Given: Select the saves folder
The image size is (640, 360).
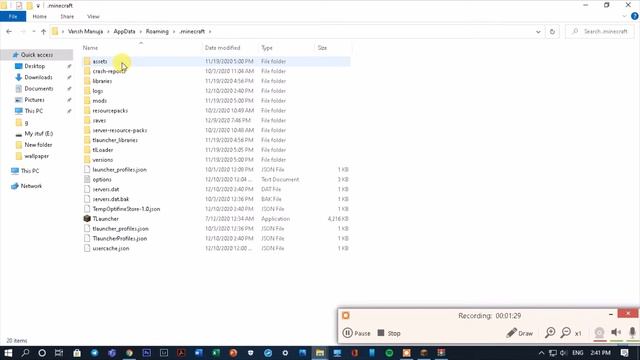Looking at the screenshot, I should (x=99, y=120).
